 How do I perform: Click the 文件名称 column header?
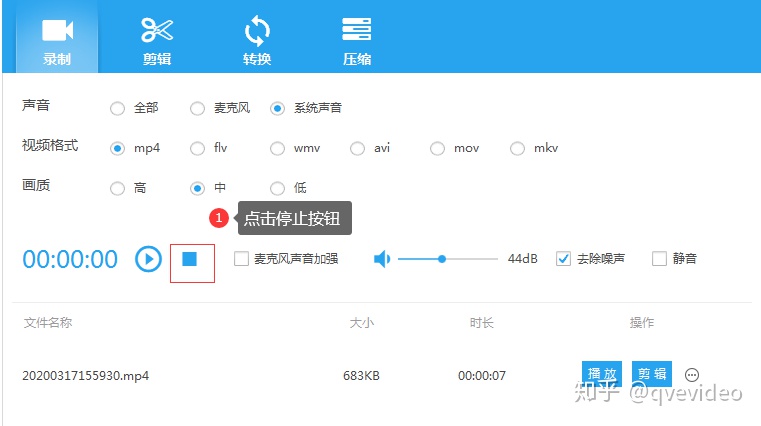(48, 323)
